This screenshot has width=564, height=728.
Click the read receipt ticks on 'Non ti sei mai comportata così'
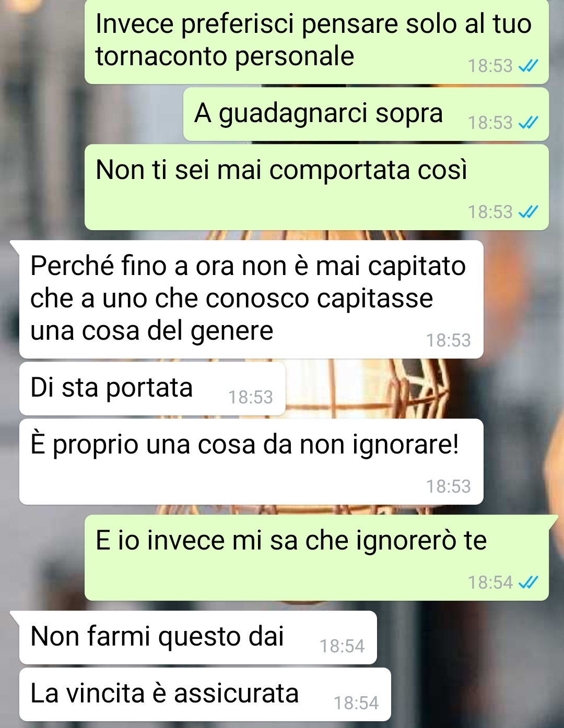click(528, 212)
